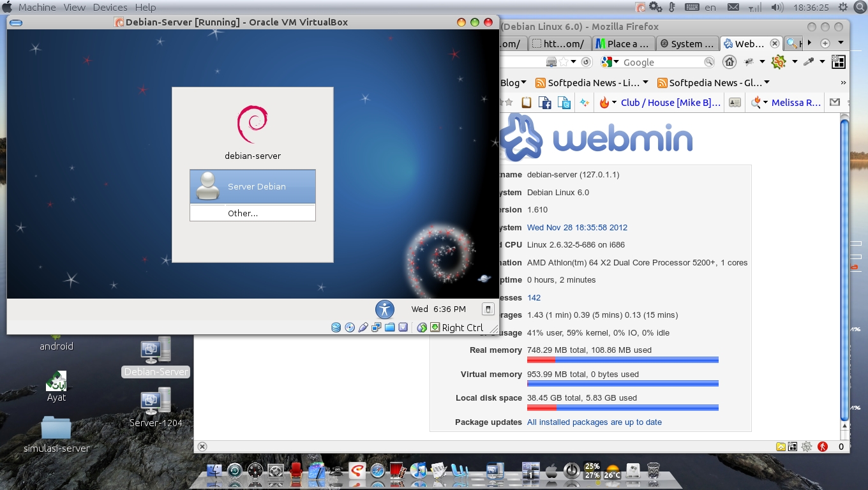868x490 pixels.
Task: Close the Webmin tab in Firefox
Action: [774, 43]
